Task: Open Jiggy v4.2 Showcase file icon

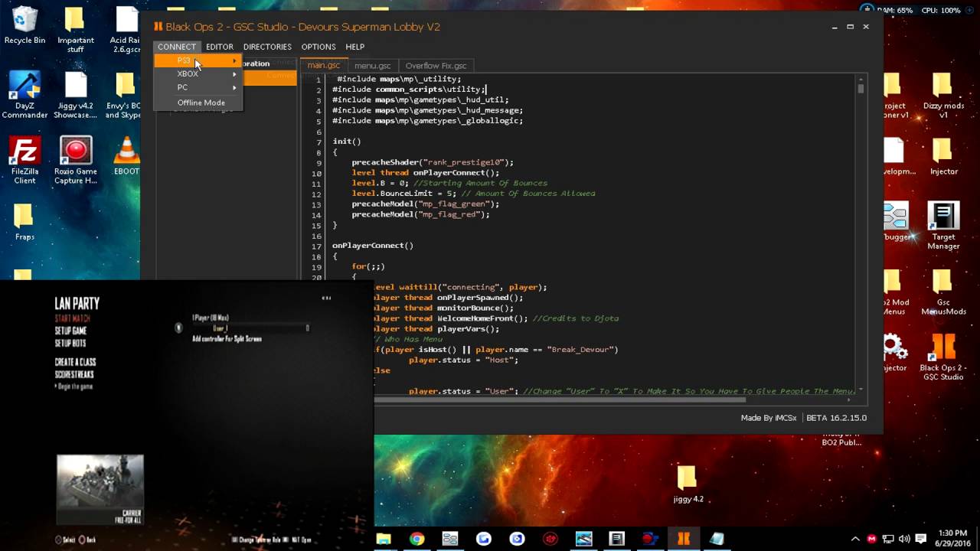Action: click(x=75, y=96)
